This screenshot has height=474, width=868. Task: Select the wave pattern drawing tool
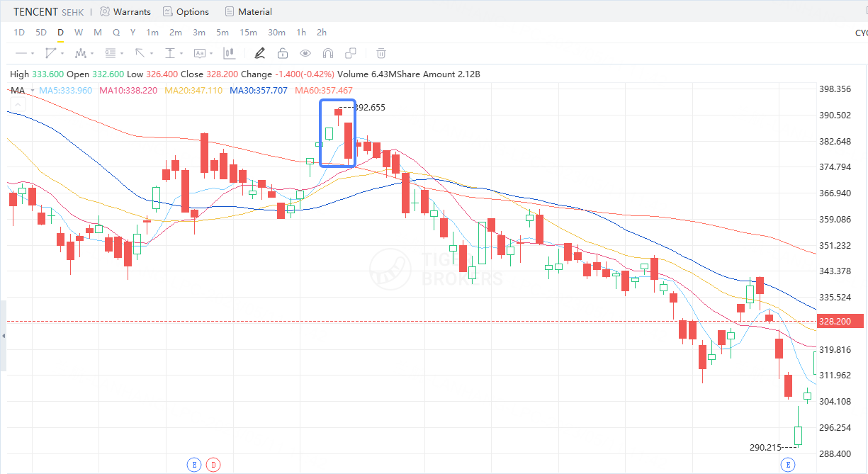tap(81, 53)
